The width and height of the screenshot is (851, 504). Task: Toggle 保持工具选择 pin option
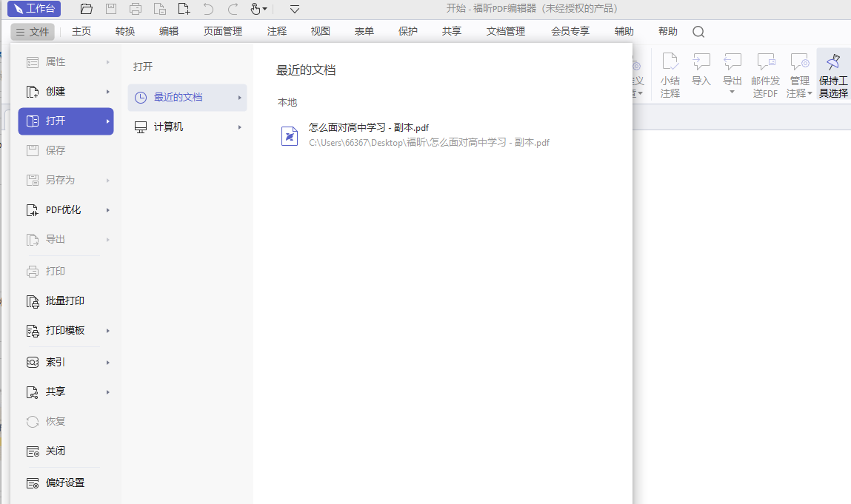click(x=833, y=74)
